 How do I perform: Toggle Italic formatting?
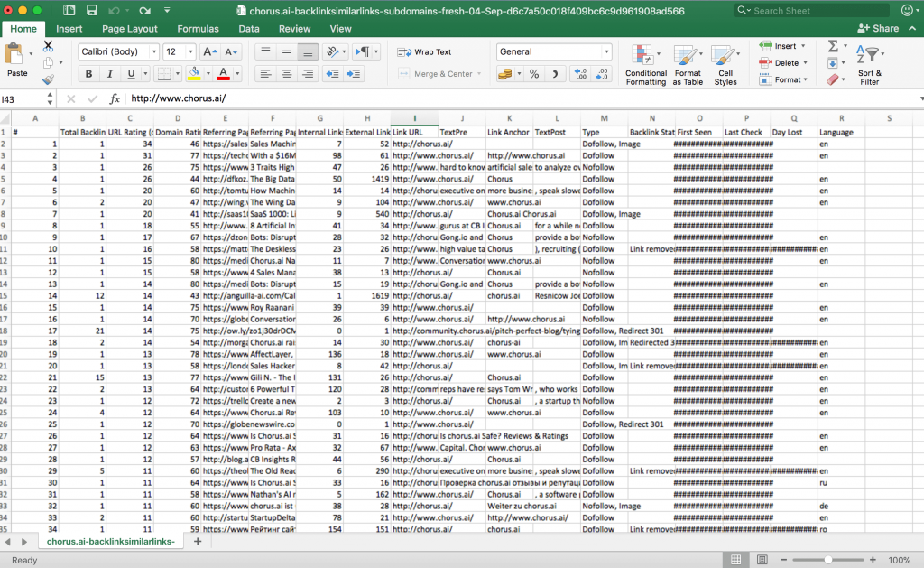pos(110,74)
